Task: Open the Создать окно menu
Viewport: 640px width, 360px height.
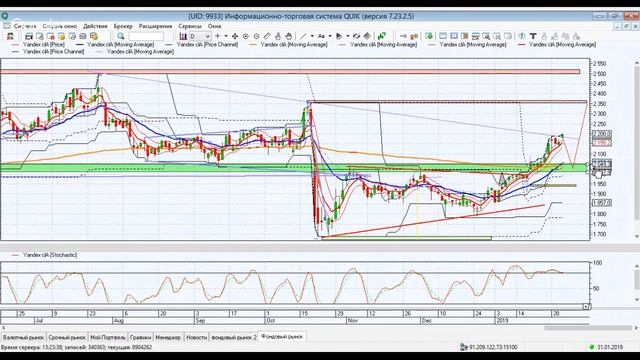Action: pos(60,26)
